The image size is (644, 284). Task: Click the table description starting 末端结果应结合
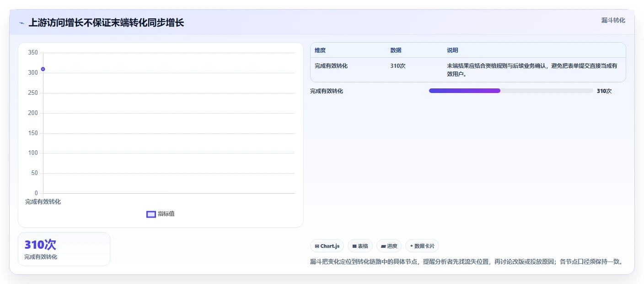pyautogui.click(x=532, y=70)
